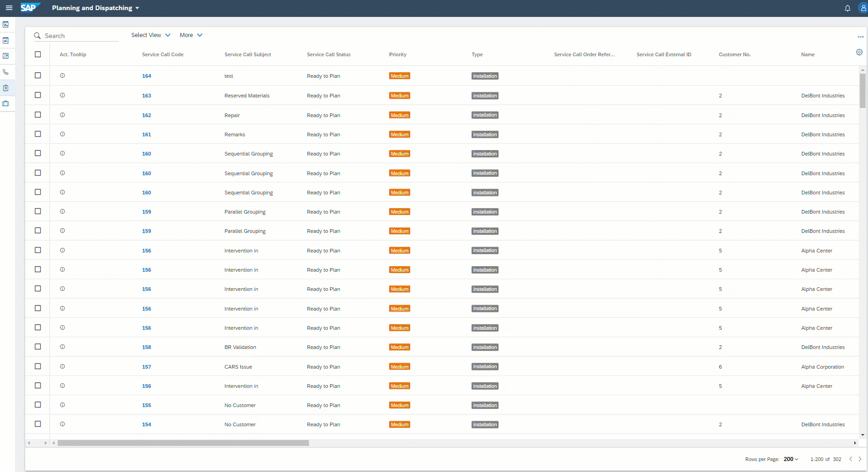This screenshot has height=472, width=868.
Task: Show activity tooltip for CARS Issue row
Action: (62, 366)
